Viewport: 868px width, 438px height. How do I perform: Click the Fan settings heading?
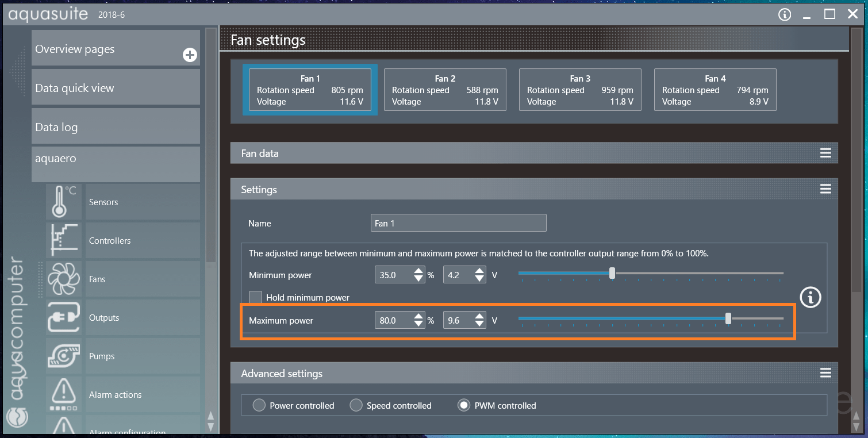[268, 40]
